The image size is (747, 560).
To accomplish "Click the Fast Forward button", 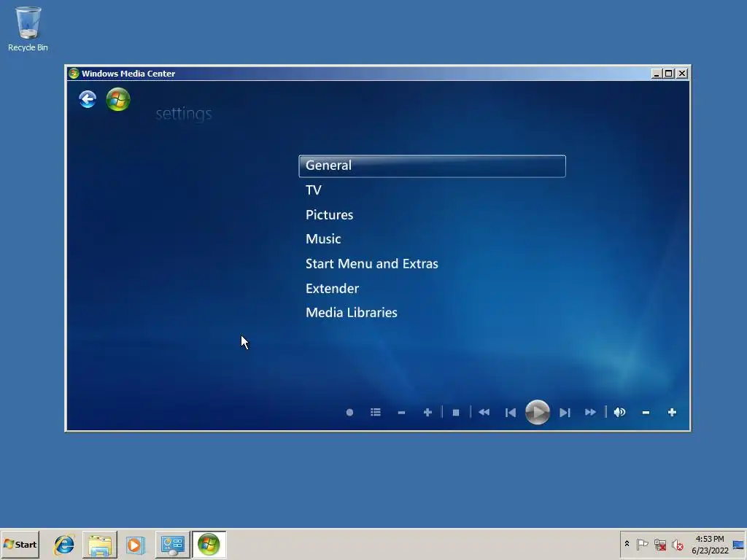I will 590,413.
